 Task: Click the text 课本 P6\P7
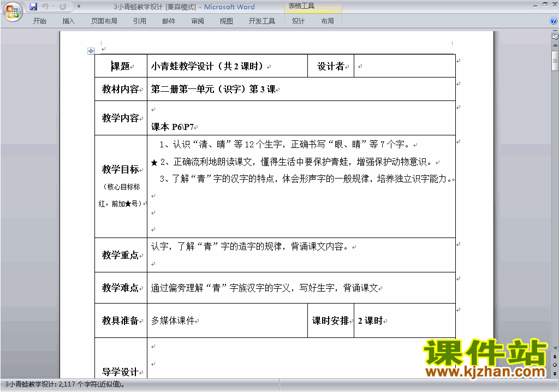pos(172,127)
